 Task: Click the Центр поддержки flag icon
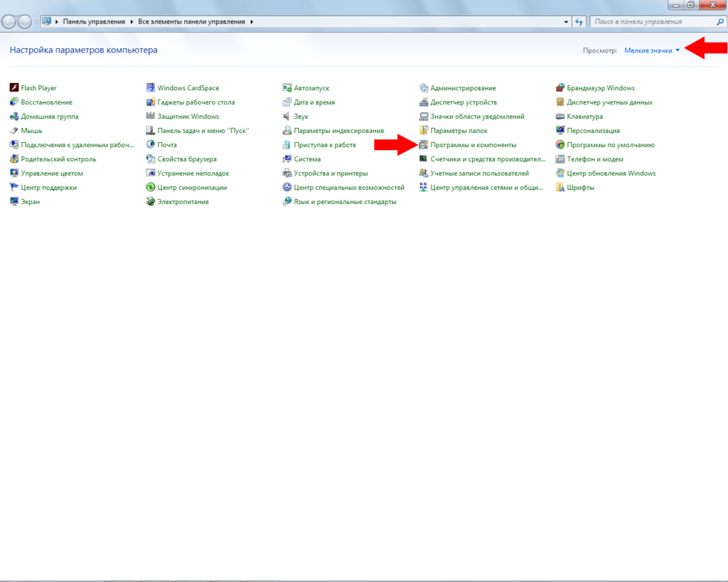tap(14, 187)
